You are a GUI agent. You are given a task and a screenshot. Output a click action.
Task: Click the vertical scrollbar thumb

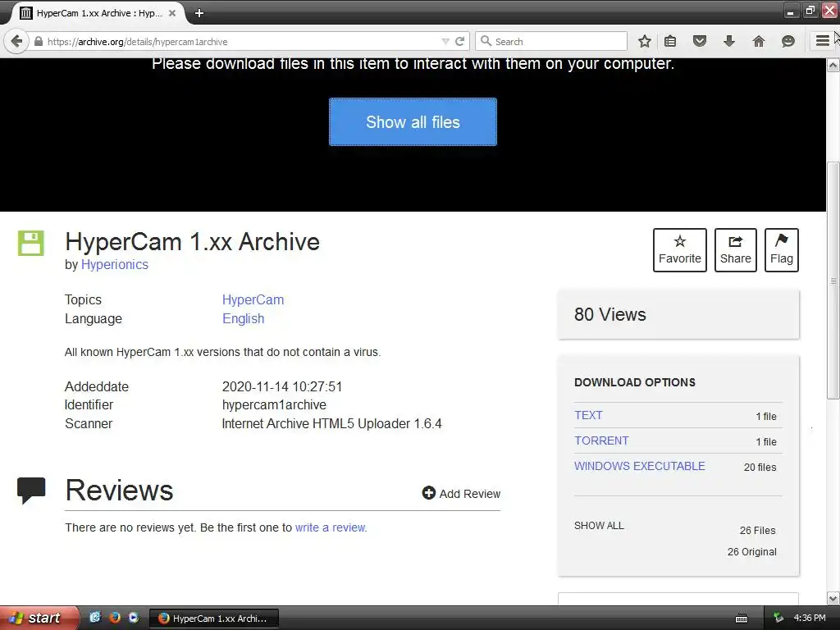pos(833,281)
